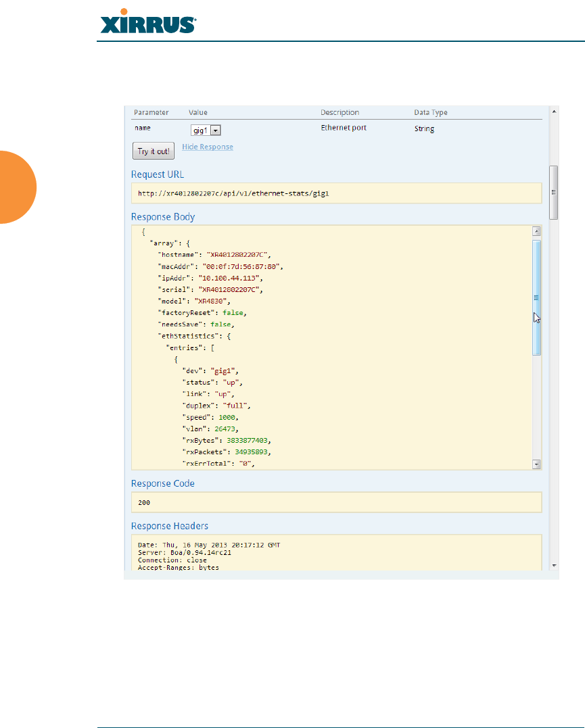Viewport: 585px width, 728px height.
Task: Click the "name" parameter label
Action: point(143,128)
